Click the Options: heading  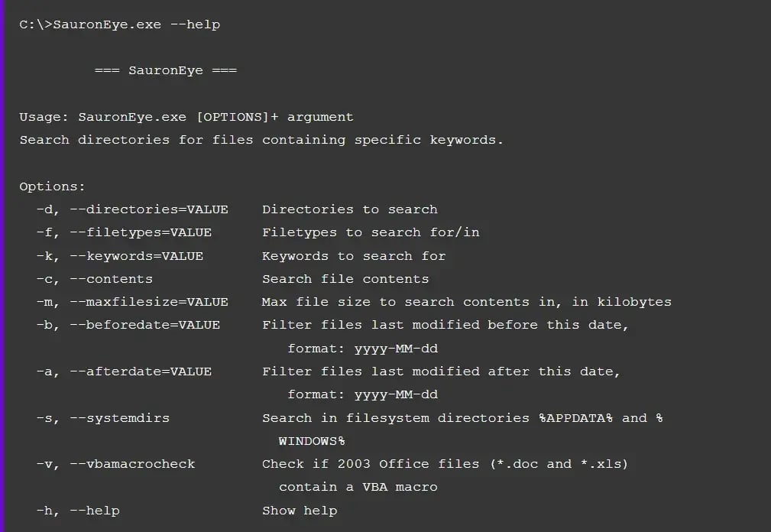[52, 187]
